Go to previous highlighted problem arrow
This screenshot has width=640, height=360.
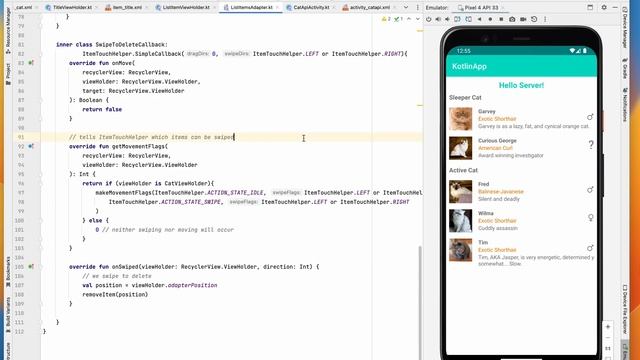[409, 19]
